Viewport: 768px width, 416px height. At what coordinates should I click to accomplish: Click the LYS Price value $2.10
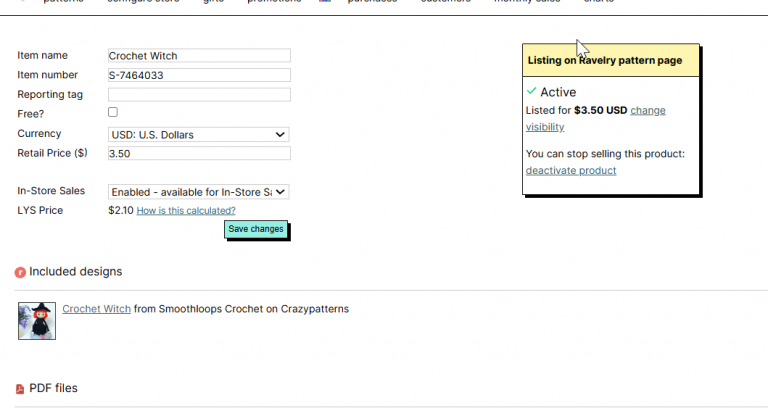[x=121, y=210]
